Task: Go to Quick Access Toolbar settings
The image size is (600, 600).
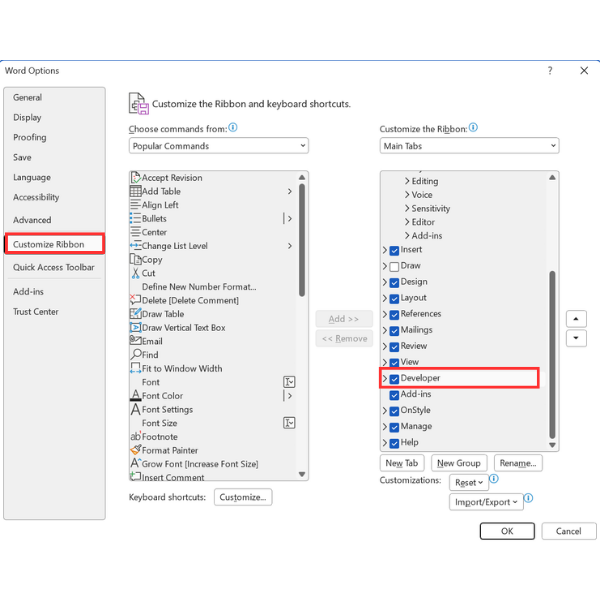Action: click(x=54, y=267)
